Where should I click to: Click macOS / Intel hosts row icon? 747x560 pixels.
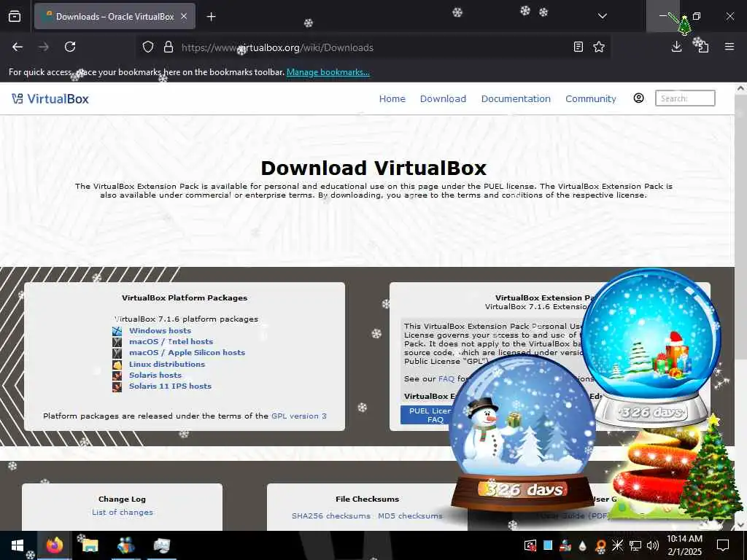point(117,342)
